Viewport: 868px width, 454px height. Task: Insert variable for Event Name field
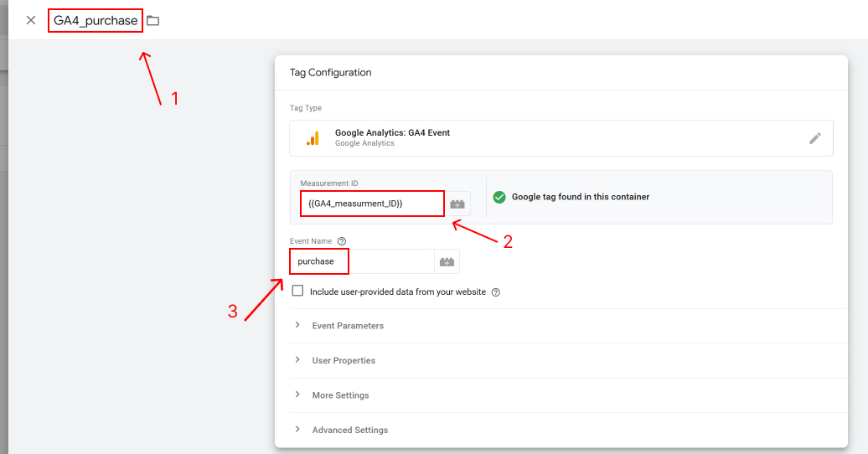pos(447,261)
